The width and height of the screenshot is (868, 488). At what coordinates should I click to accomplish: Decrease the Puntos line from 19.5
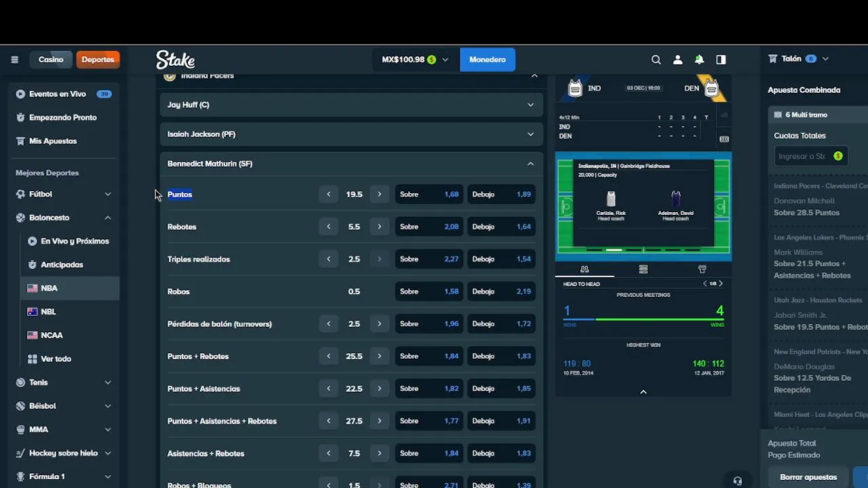[329, 195]
